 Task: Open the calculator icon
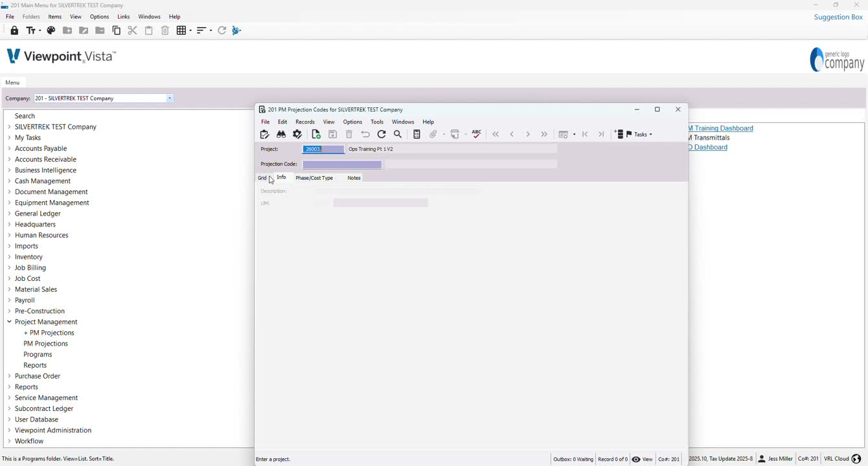(417, 135)
